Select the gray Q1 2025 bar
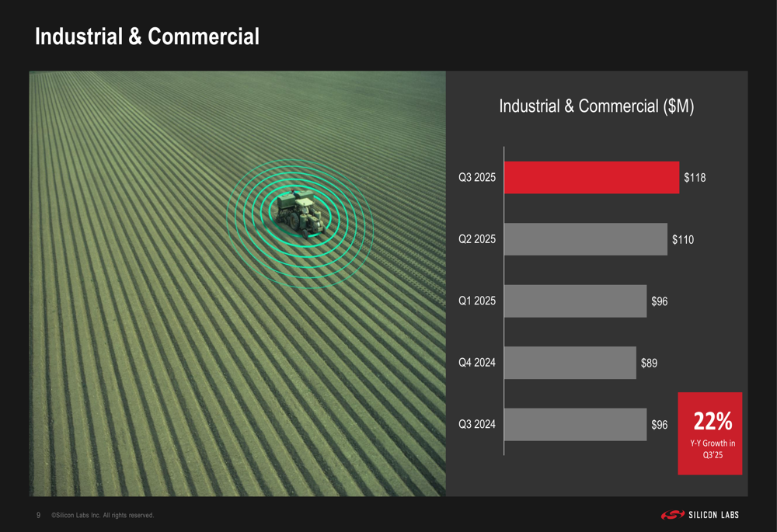777x532 pixels. 575,301
